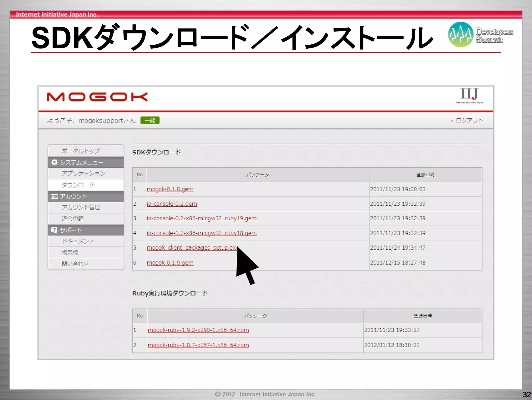Open 退会申請 menu item
This screenshot has width=532, height=400.
tap(86, 219)
